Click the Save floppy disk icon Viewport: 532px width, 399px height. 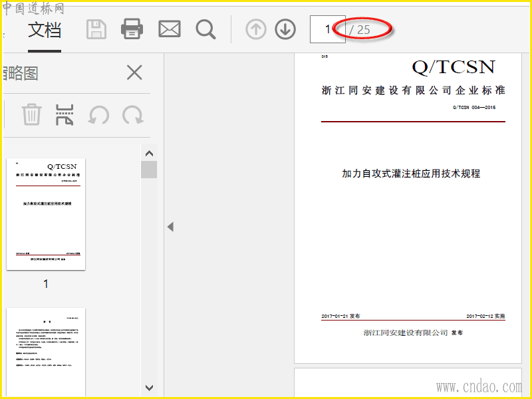96,29
